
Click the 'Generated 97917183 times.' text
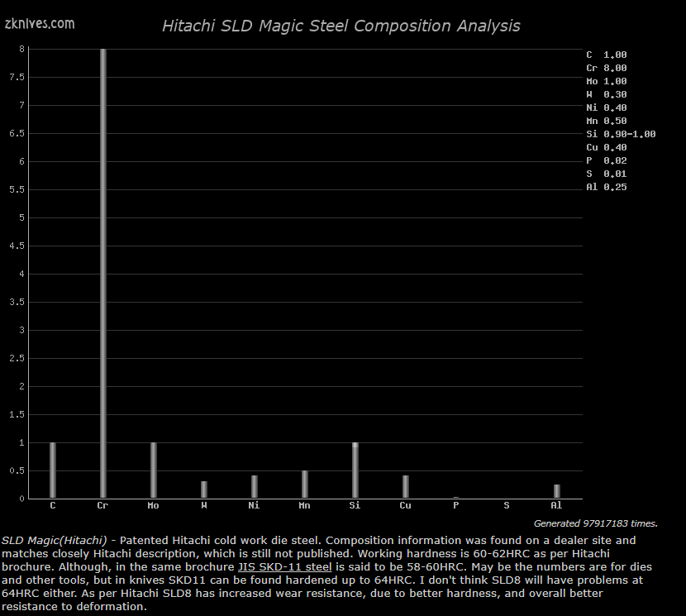point(595,523)
